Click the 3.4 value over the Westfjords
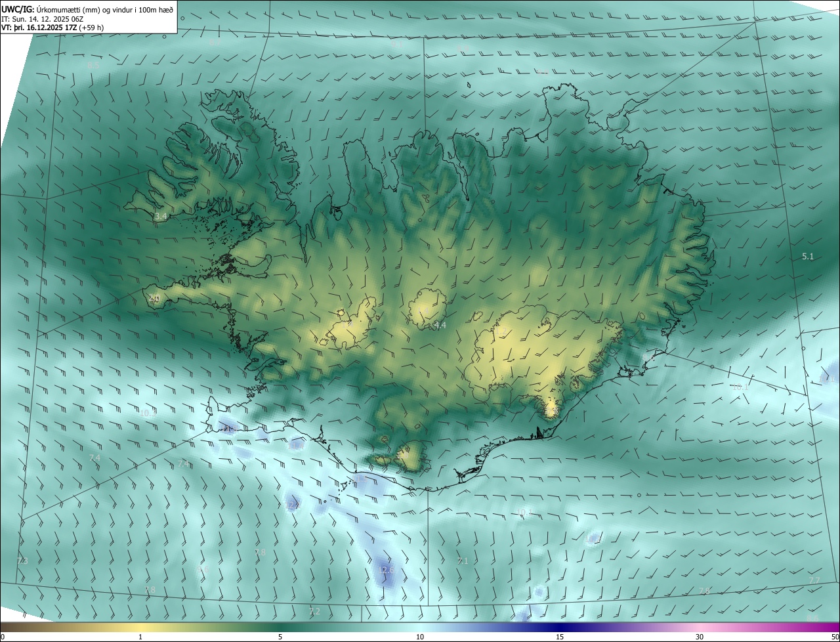Image resolution: width=840 pixels, height=642 pixels. click(x=161, y=216)
